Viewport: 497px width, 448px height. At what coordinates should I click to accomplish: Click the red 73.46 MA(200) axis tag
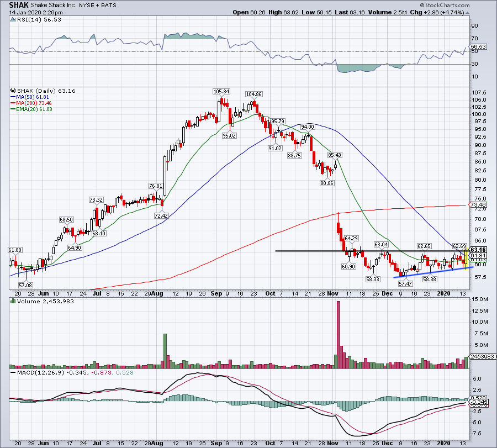pos(478,204)
